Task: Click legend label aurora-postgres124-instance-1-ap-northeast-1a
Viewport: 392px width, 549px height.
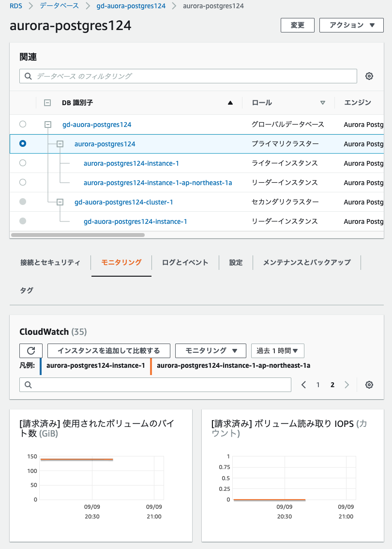Action: click(x=234, y=365)
